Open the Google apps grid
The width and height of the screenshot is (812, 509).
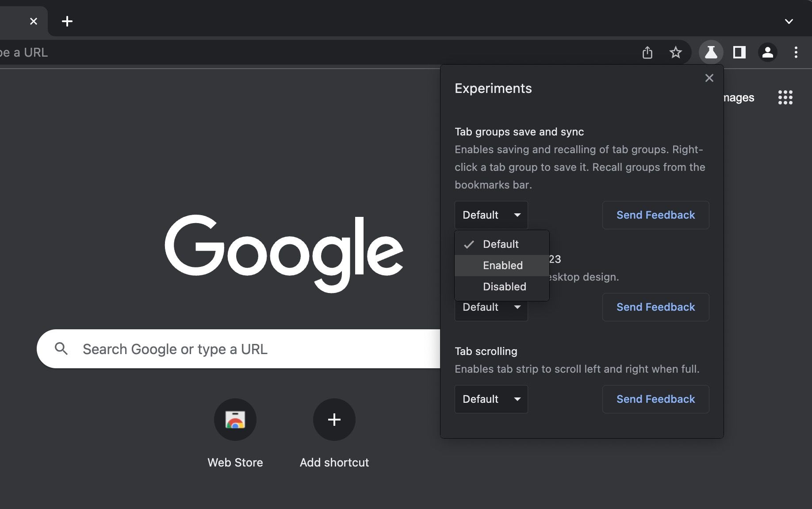(x=785, y=97)
